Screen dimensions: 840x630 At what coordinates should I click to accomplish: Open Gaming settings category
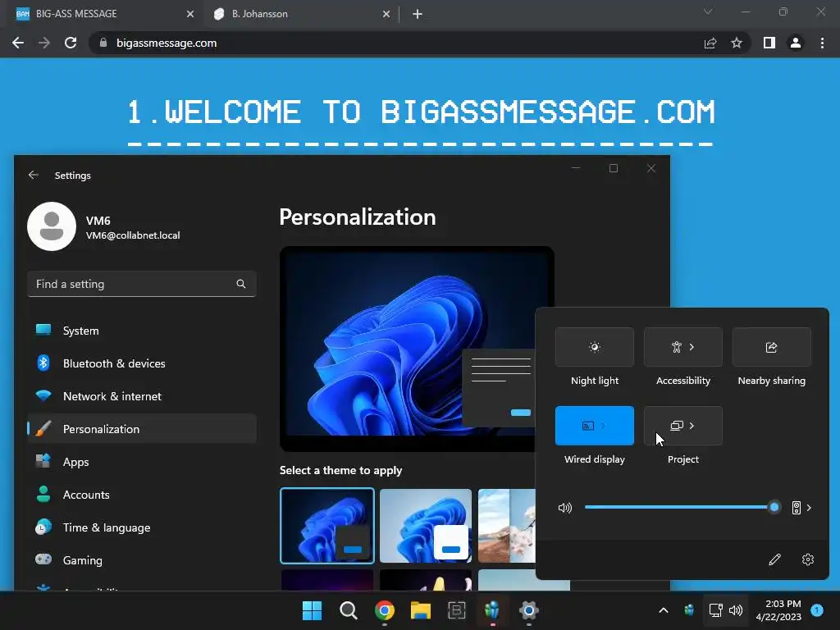coord(141,560)
